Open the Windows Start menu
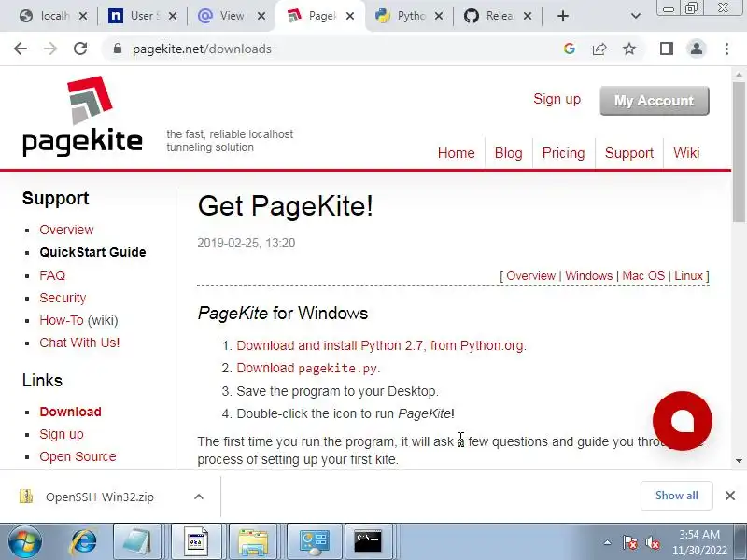This screenshot has height=560, width=747. click(x=25, y=542)
